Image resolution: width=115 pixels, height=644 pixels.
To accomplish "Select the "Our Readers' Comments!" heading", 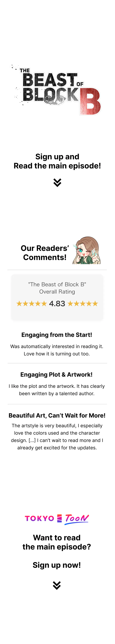I will pyautogui.click(x=45, y=253).
